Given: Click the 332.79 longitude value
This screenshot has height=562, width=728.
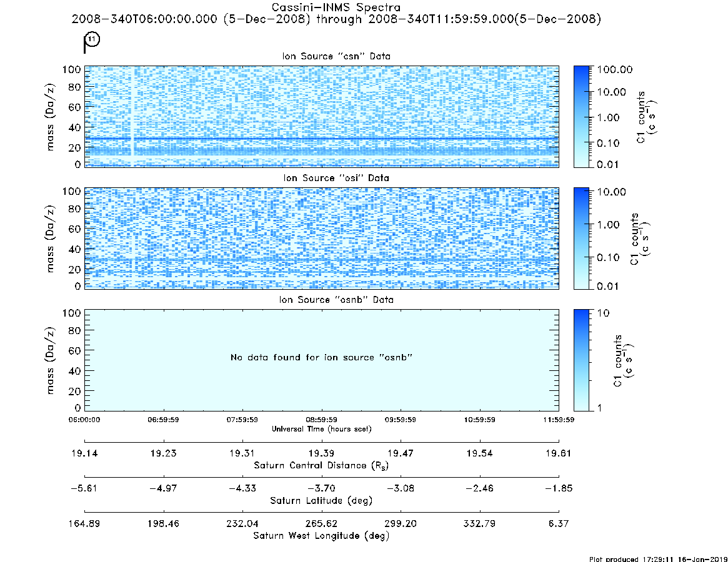Looking at the screenshot, I should 480,523.
